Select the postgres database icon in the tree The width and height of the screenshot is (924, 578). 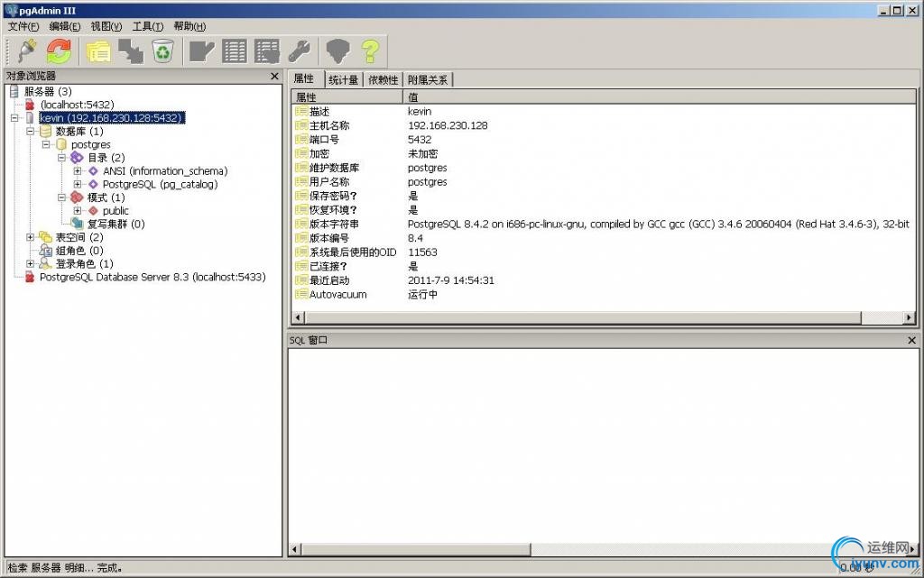click(61, 144)
